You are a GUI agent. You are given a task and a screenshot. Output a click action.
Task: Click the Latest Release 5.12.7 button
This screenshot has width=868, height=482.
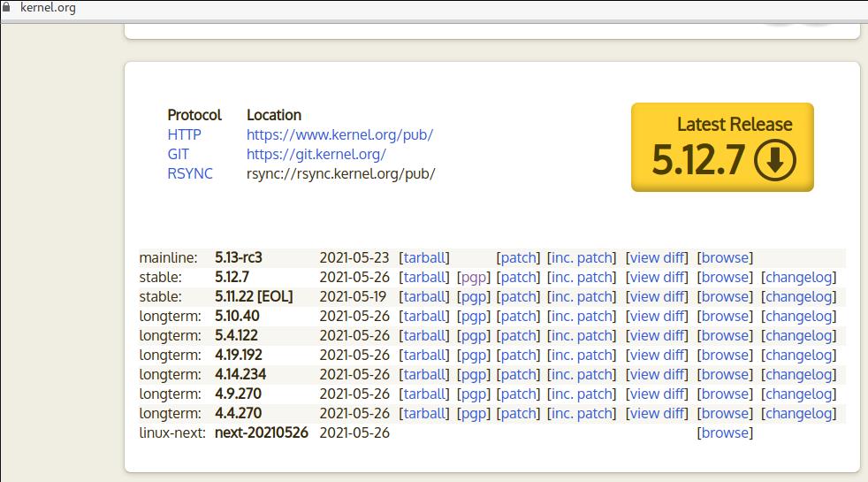[x=722, y=148]
